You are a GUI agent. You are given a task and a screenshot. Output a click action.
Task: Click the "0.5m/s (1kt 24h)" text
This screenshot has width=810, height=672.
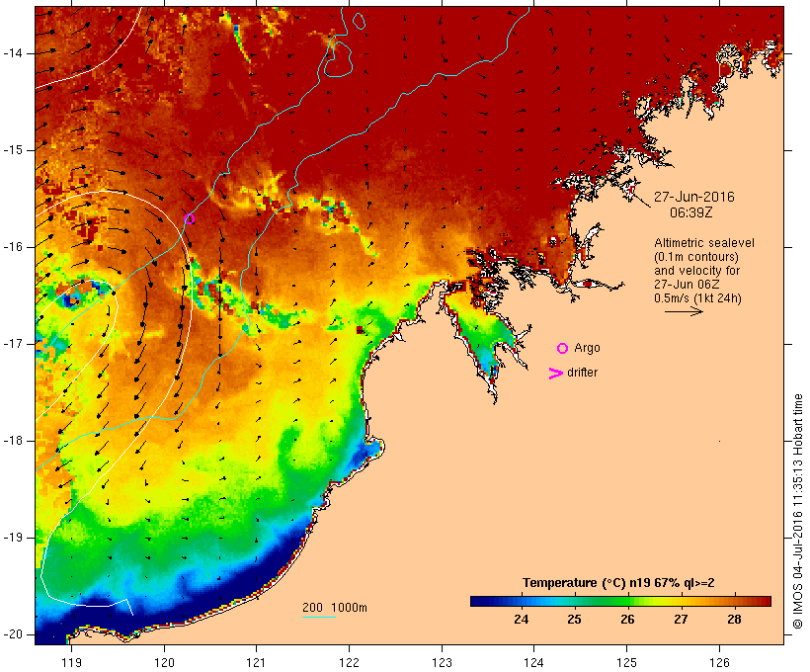pos(697,298)
